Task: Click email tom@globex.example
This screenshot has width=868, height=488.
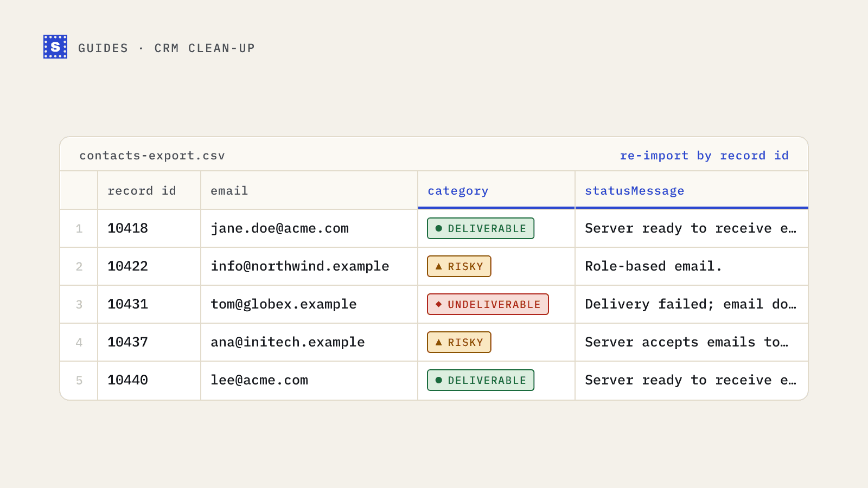Action: 283,304
